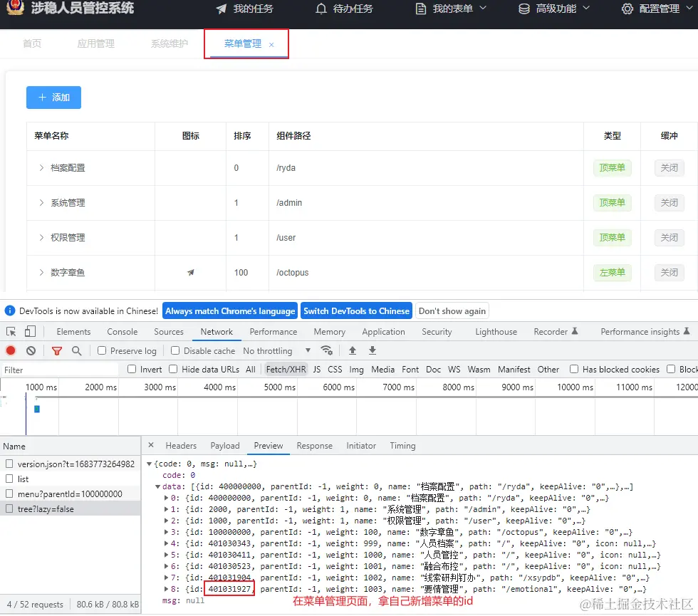Click the system logo badge

pyautogui.click(x=15, y=7)
